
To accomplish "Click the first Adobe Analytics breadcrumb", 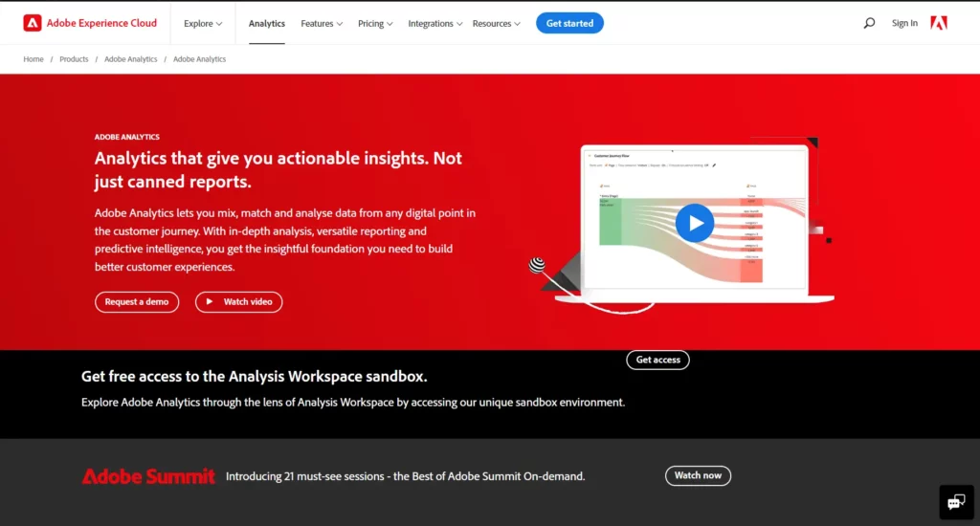I will 130,59.
